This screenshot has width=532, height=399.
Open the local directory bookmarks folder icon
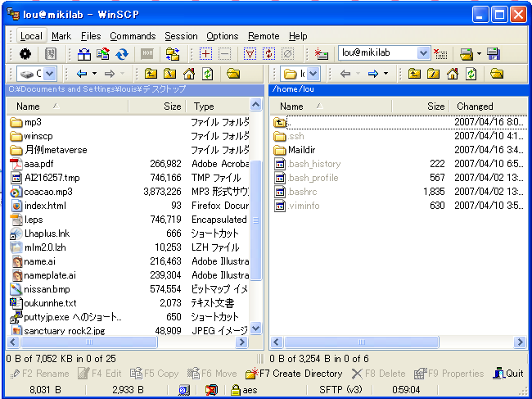click(x=233, y=74)
